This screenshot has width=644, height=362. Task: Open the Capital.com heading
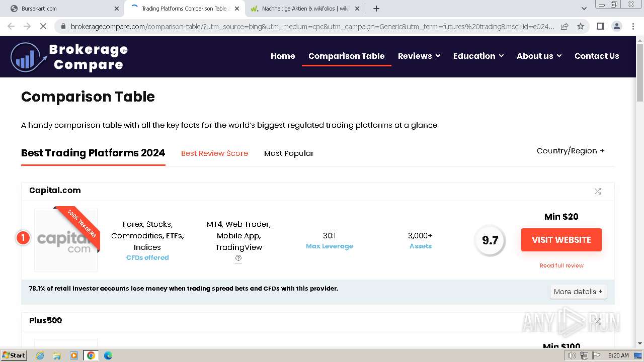pos(55,190)
